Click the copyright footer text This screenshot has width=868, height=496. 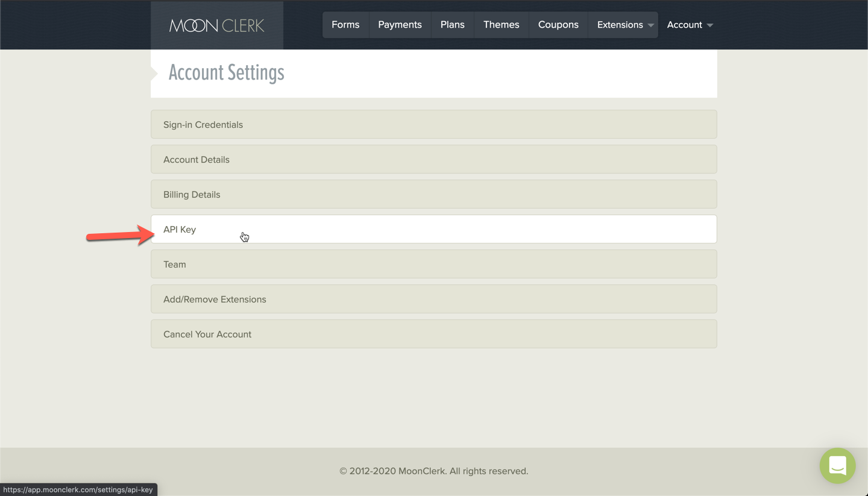434,471
